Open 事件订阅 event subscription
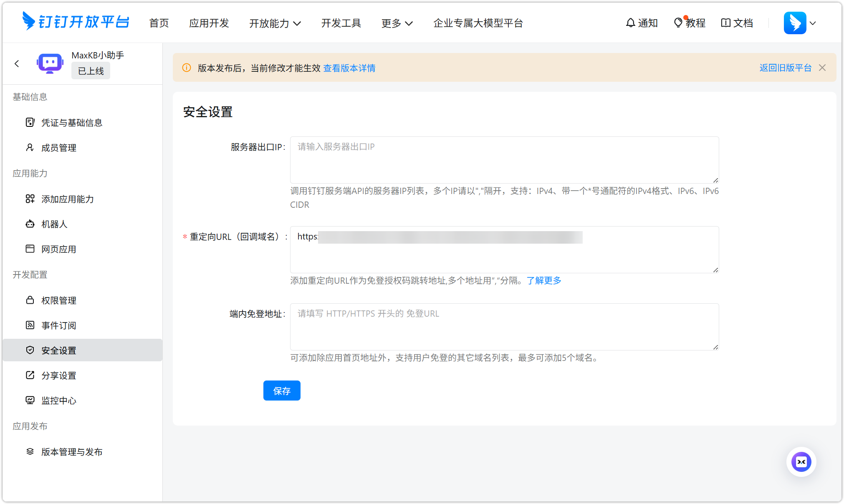The image size is (844, 504). 58,325
